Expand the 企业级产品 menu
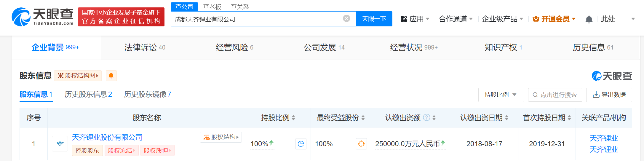 pyautogui.click(x=502, y=19)
